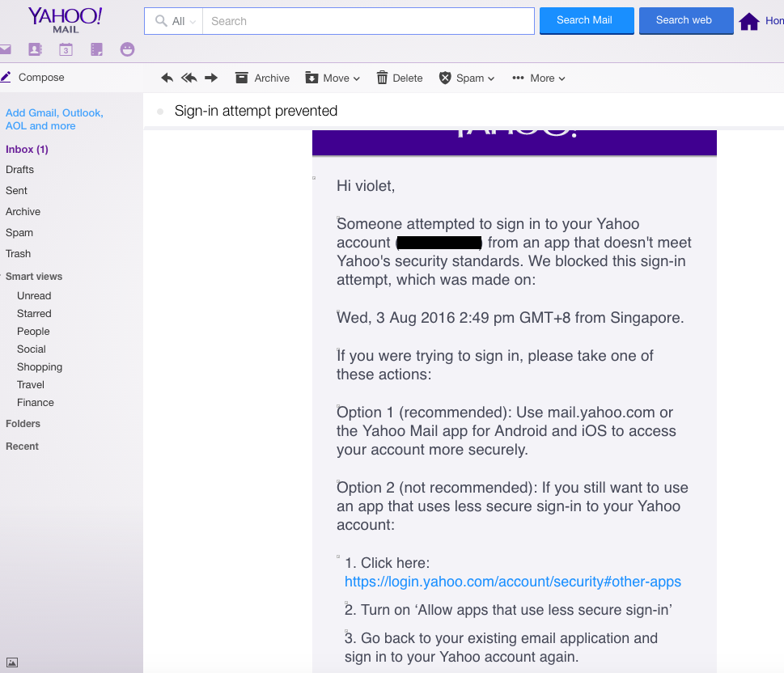Select the Finance smart view
This screenshot has height=673, width=784.
36,403
